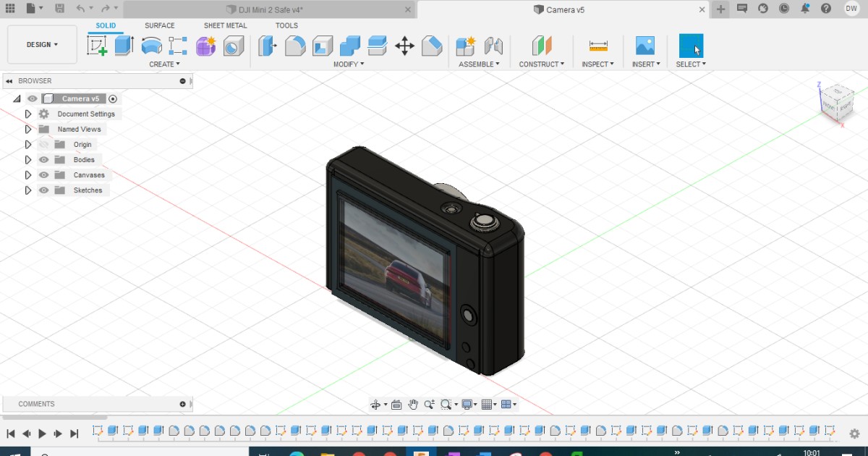Click the Orbit icon in the navigation bar
This screenshot has height=456, width=868.
click(x=375, y=404)
